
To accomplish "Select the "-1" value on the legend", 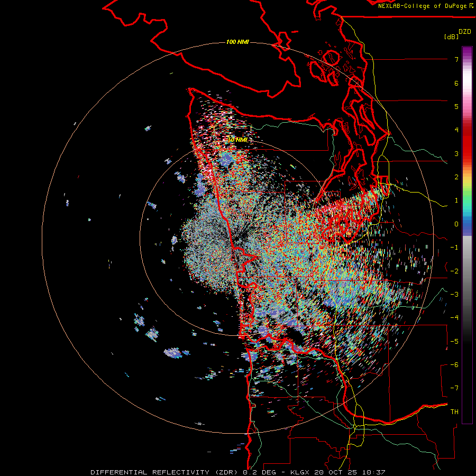I will click(454, 248).
